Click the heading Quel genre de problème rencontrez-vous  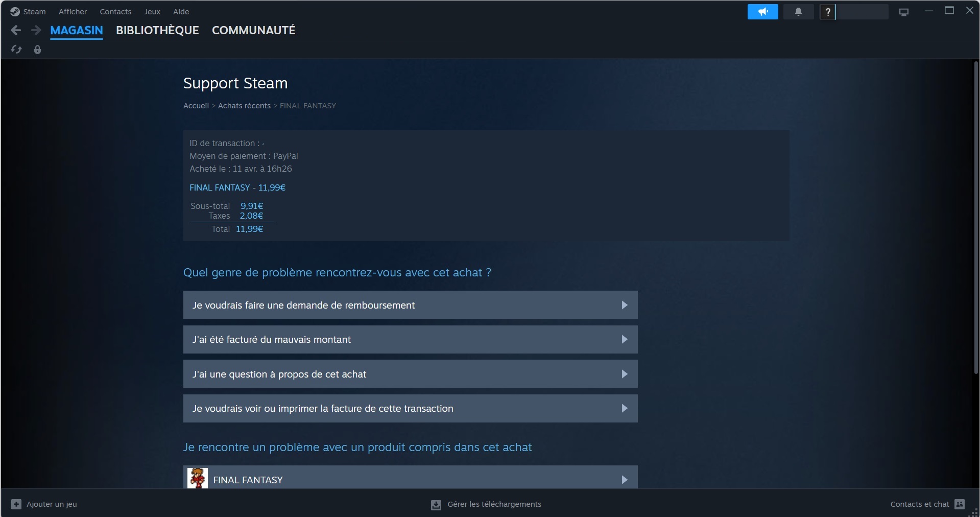pos(337,272)
